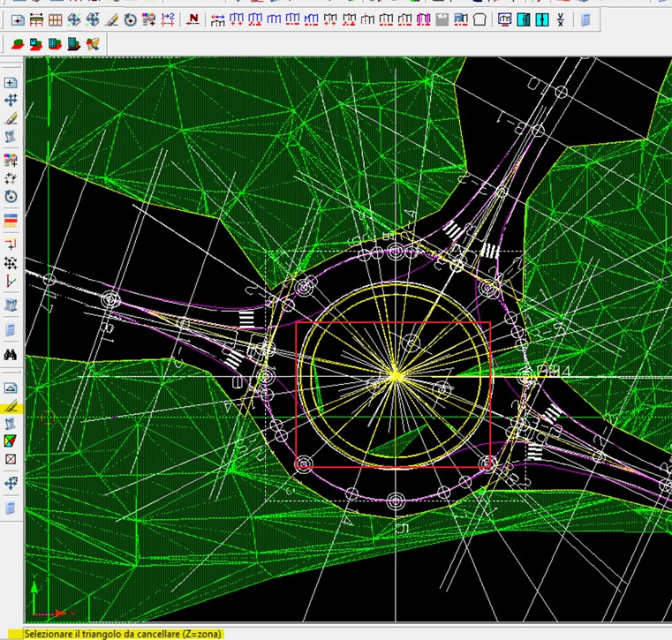Click the status bar 'Selezionare il triangolo' message
The image size is (672, 640).
(x=124, y=634)
